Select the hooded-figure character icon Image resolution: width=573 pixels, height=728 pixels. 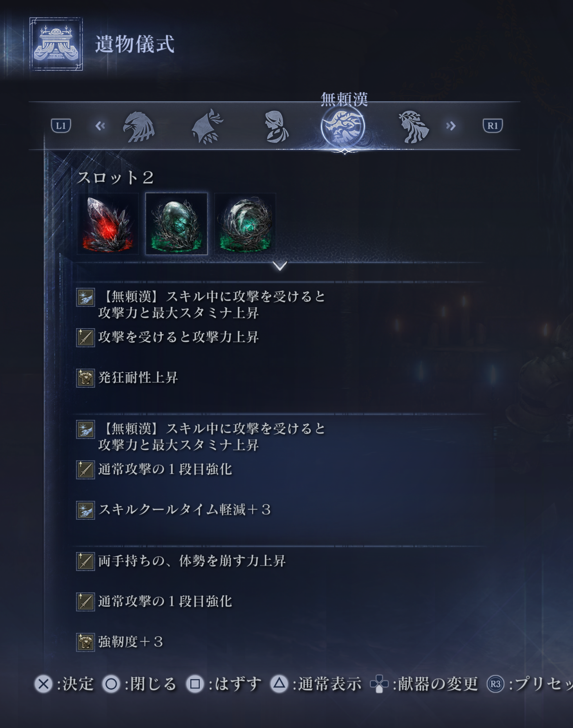coord(277,126)
